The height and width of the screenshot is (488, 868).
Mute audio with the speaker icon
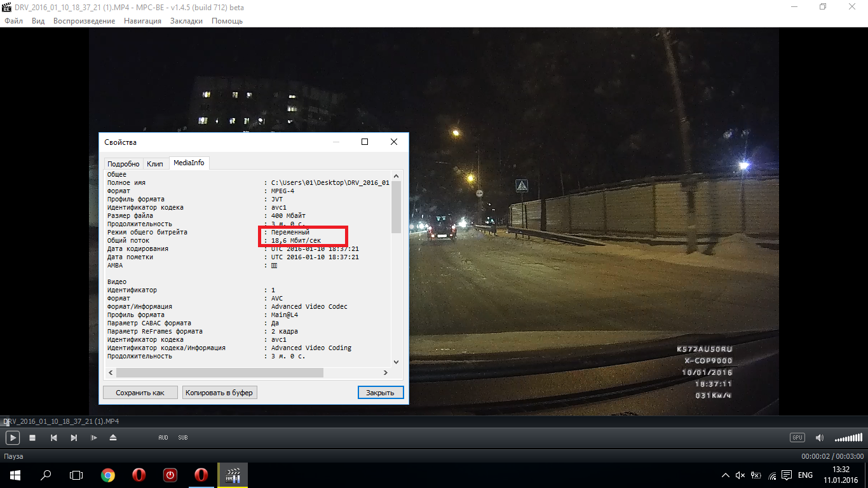click(x=820, y=438)
